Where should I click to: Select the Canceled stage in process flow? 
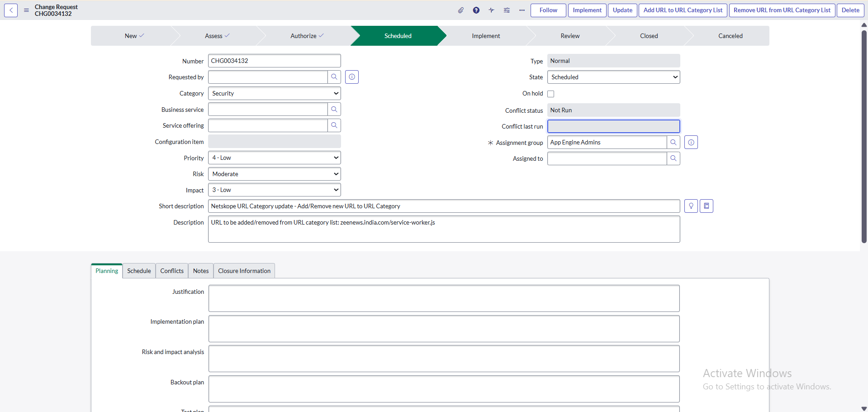[730, 36]
